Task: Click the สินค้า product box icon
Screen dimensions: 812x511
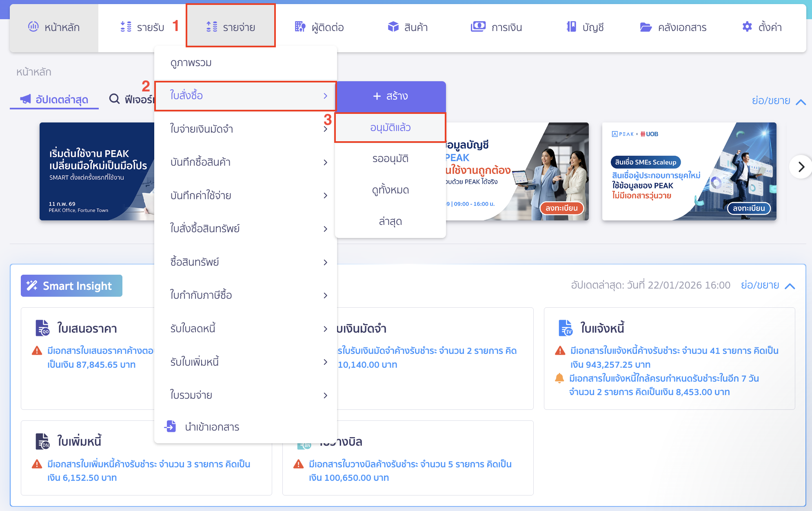Action: 393,27
